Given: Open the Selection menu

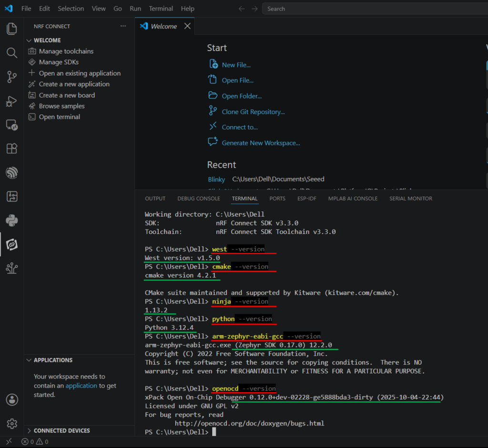Looking at the screenshot, I should [71, 9].
